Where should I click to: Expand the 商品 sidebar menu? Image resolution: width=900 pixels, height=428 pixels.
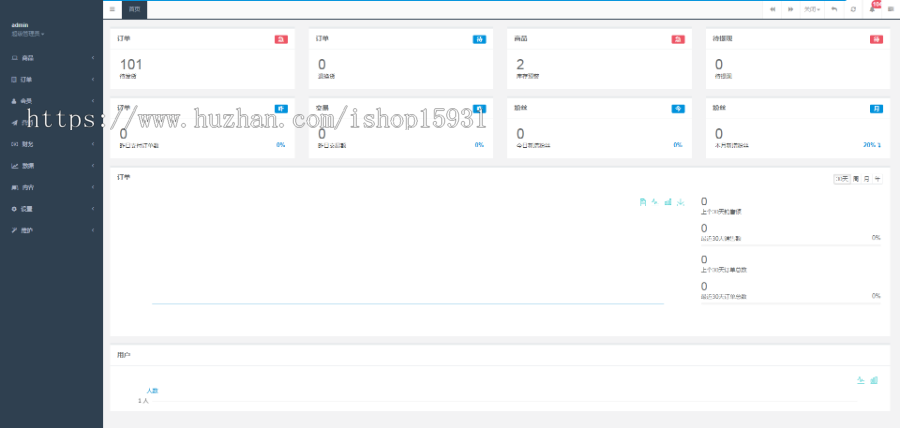[52, 58]
